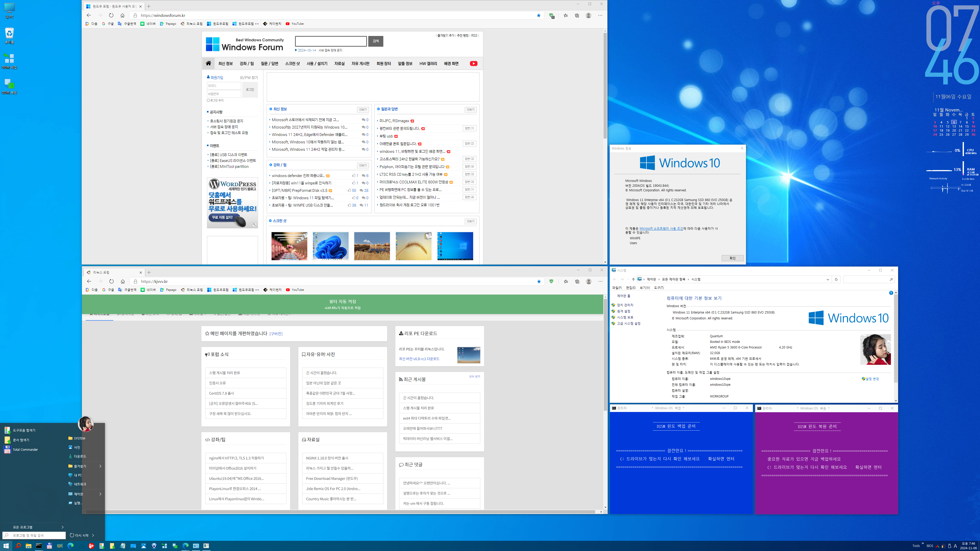Click the kjvvv.kr page vertical scrollbar
980x551 pixels.
point(605,355)
